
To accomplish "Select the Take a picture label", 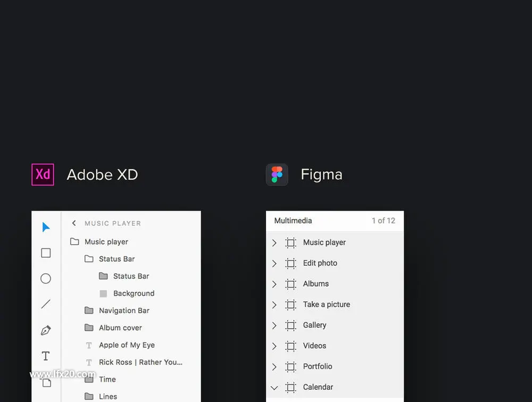I will (327, 304).
